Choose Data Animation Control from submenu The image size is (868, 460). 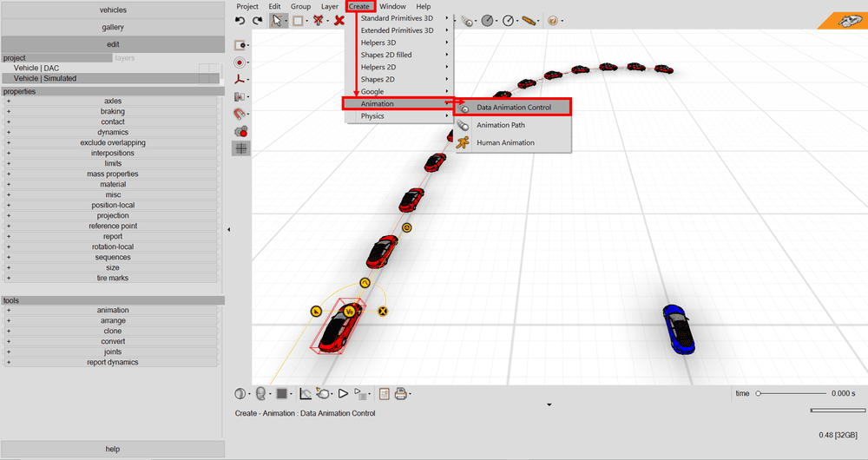click(513, 108)
